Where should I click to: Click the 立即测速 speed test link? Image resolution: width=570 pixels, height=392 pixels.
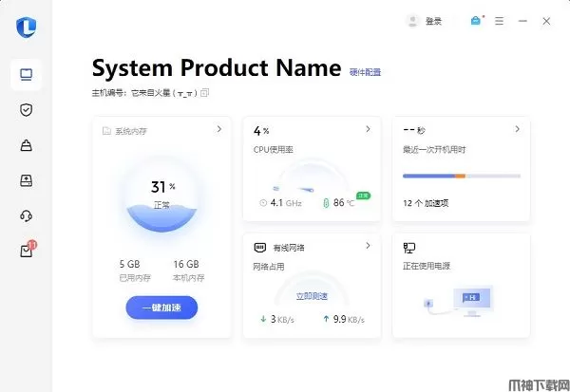312,296
